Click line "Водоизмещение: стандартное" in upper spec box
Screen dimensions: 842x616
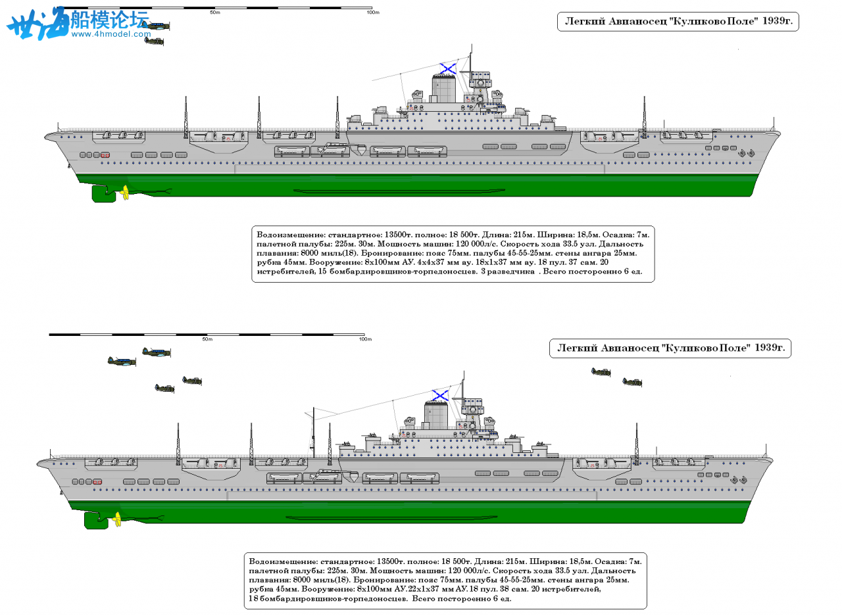point(452,235)
